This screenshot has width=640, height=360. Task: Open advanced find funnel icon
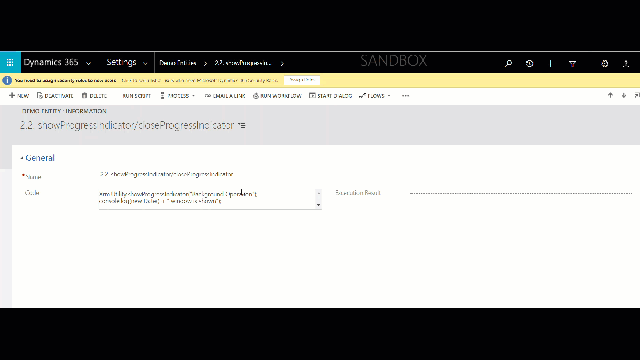572,63
